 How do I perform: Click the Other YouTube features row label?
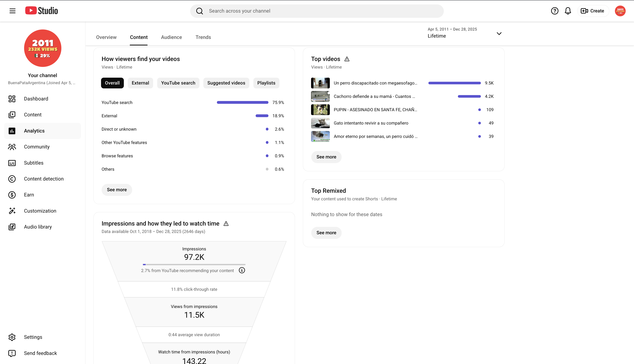[x=124, y=143]
